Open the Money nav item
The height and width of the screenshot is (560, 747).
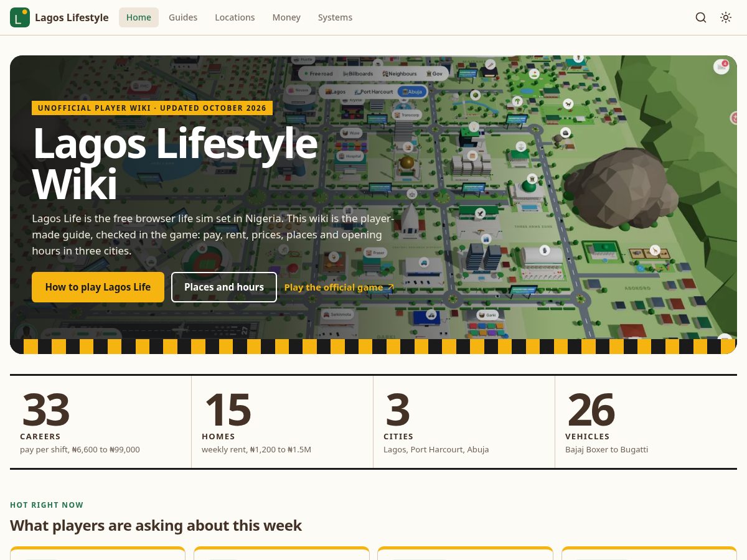click(x=286, y=17)
